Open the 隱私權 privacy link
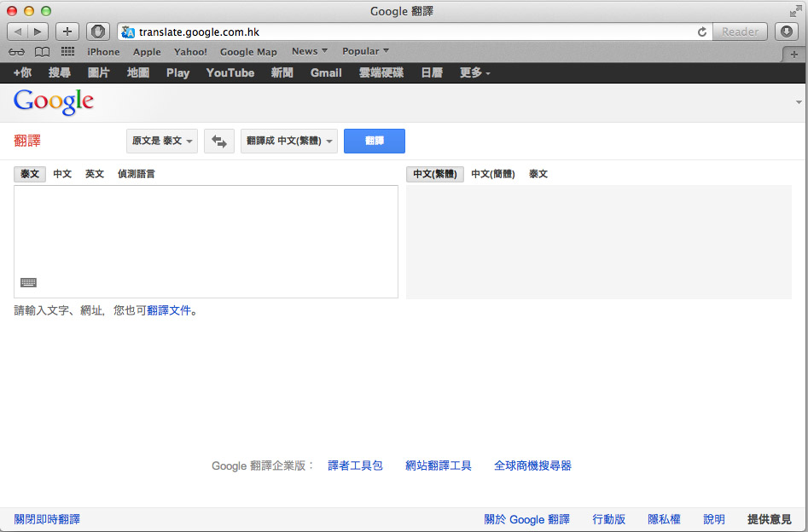The width and height of the screenshot is (808, 532). 664,519
